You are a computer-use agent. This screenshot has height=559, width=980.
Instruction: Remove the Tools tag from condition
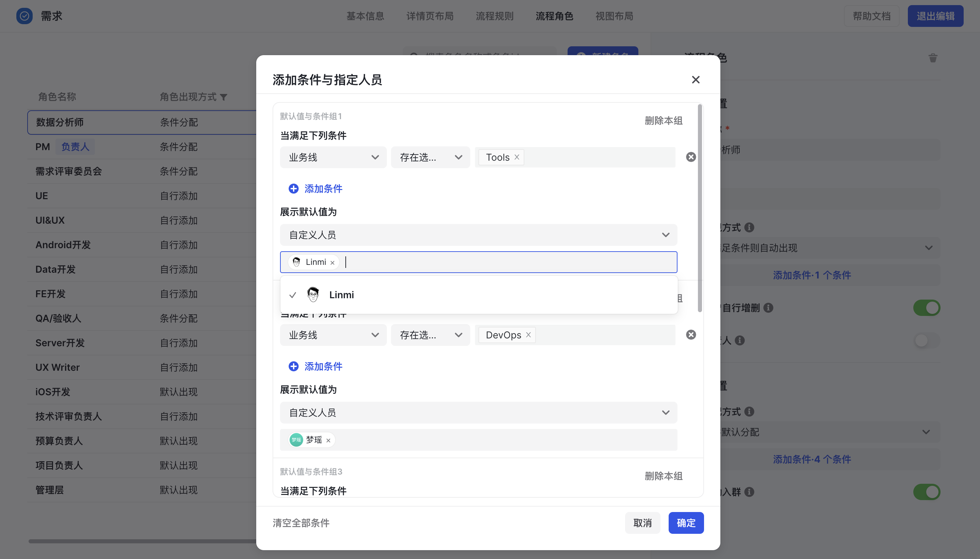517,157
